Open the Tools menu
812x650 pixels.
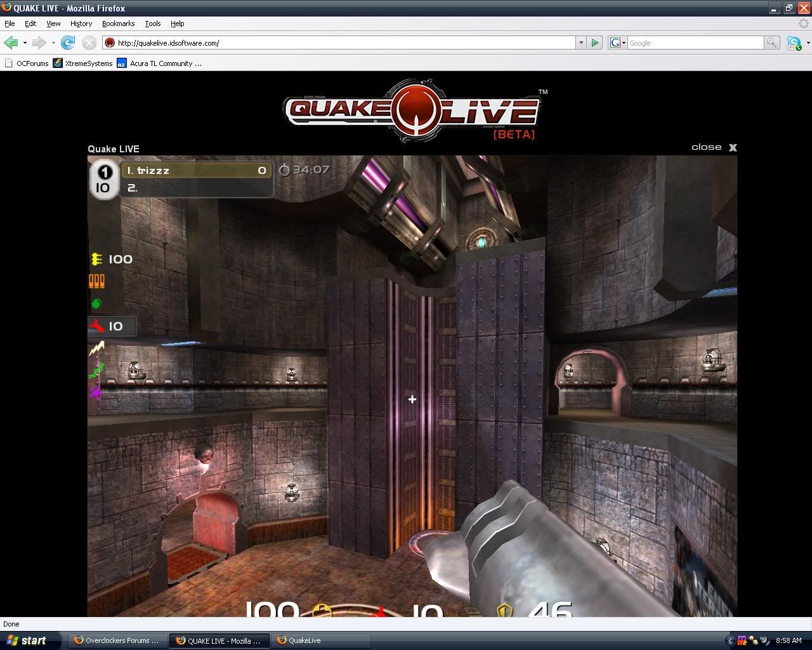[152, 23]
